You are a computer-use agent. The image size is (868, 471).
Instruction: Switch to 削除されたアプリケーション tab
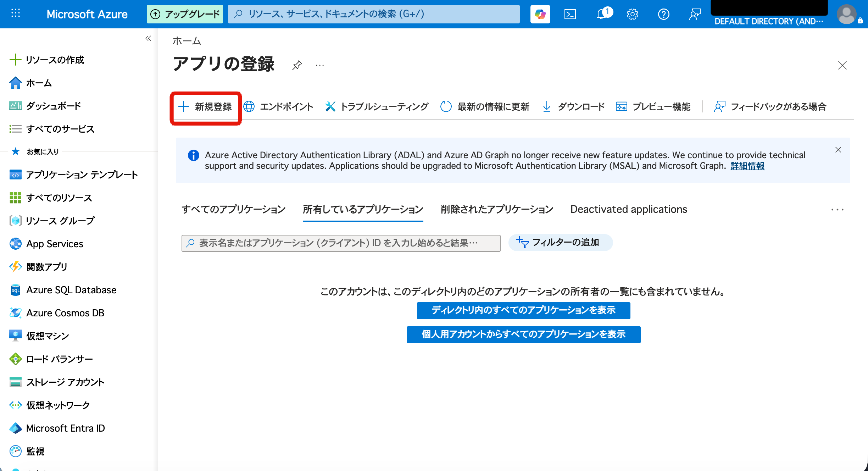pos(497,209)
